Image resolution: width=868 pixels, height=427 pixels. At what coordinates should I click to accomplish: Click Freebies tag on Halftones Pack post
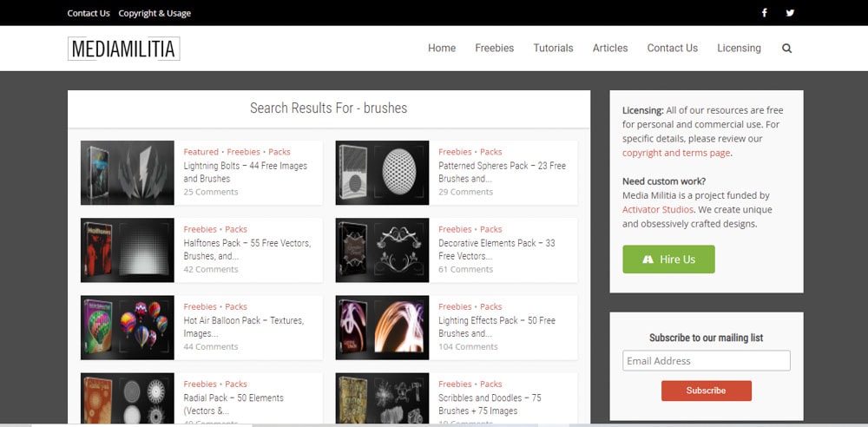tap(200, 229)
